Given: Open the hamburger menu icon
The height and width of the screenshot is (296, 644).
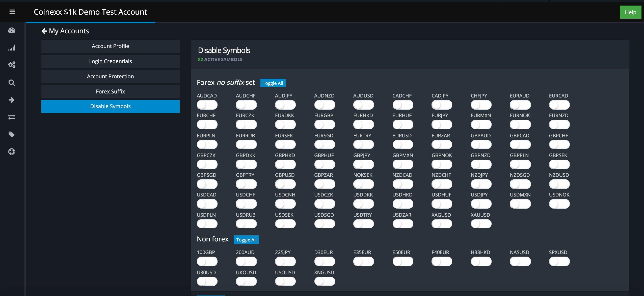Looking at the screenshot, I should (x=12, y=12).
